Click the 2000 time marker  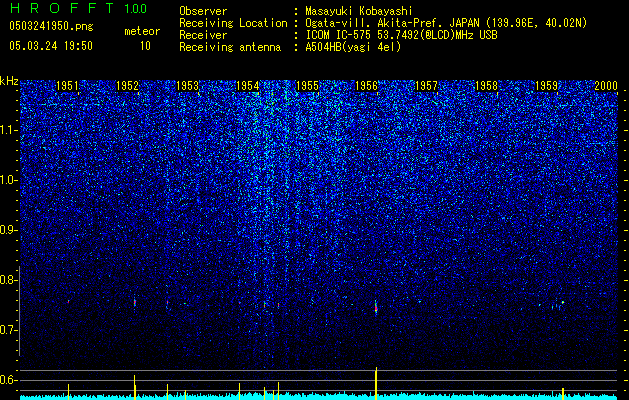pyautogui.click(x=606, y=85)
